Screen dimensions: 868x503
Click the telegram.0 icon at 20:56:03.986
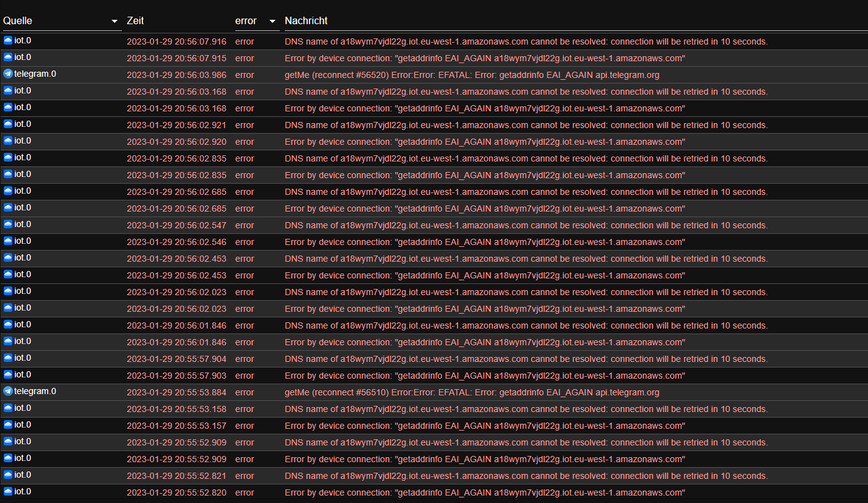pos(8,74)
